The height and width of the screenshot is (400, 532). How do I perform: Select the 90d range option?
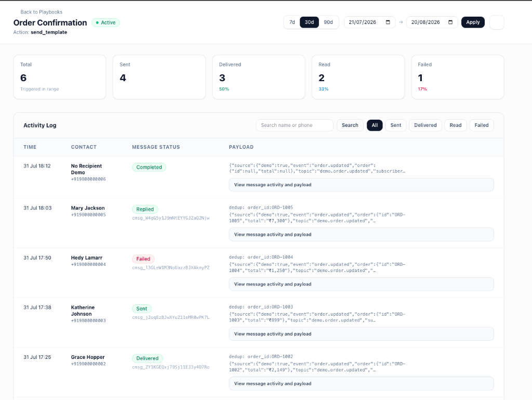(328, 22)
